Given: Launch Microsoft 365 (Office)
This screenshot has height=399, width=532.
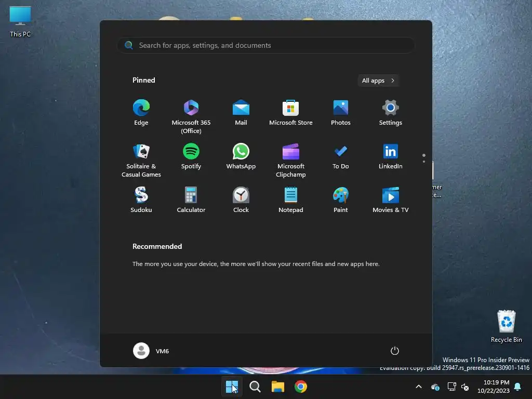Looking at the screenshot, I should coord(191,116).
